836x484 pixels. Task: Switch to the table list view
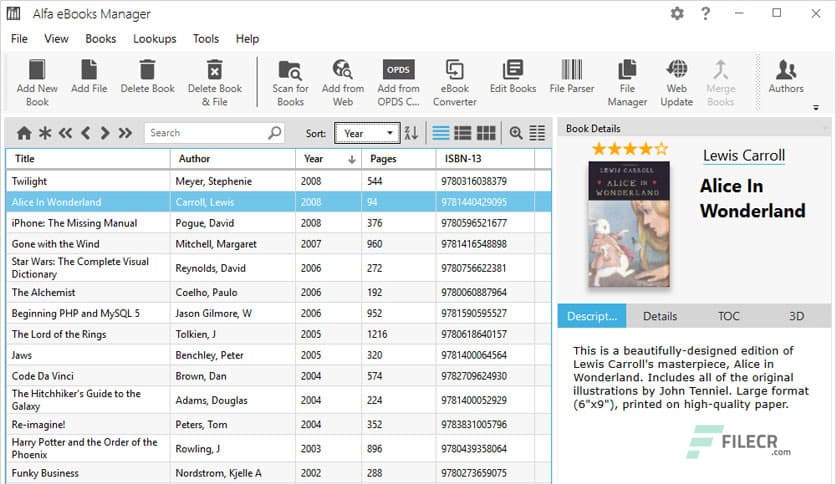(440, 133)
